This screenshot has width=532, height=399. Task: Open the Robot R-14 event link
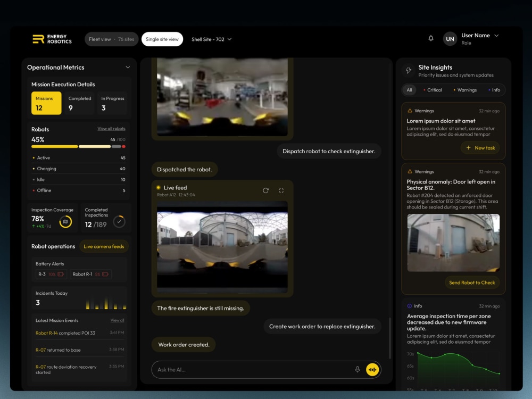[x=46, y=333]
